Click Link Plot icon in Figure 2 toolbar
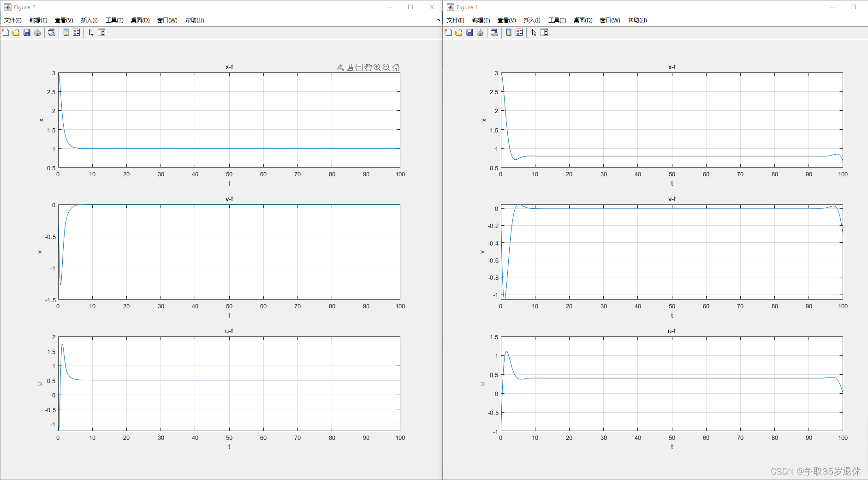The width and height of the screenshot is (868, 480). [52, 32]
